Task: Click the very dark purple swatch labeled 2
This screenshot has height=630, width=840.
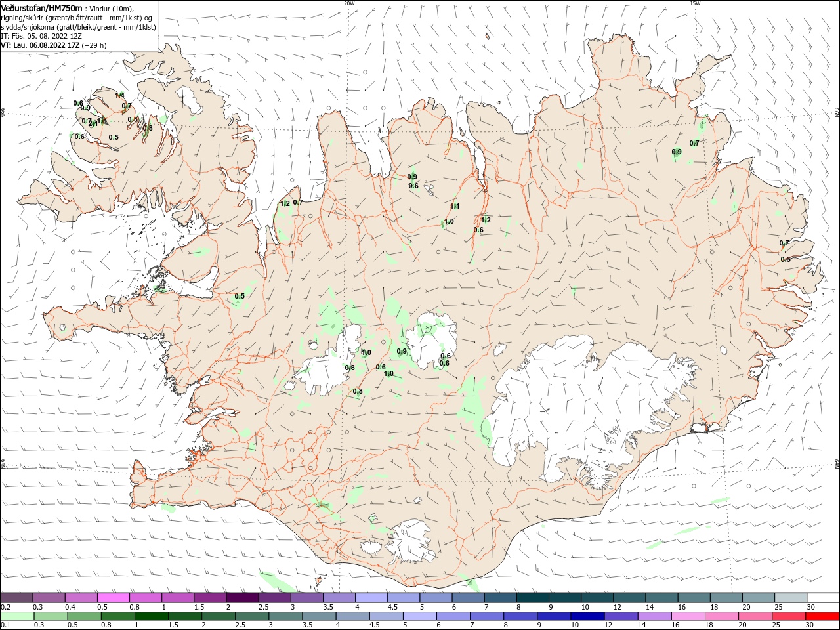Action: point(242,598)
